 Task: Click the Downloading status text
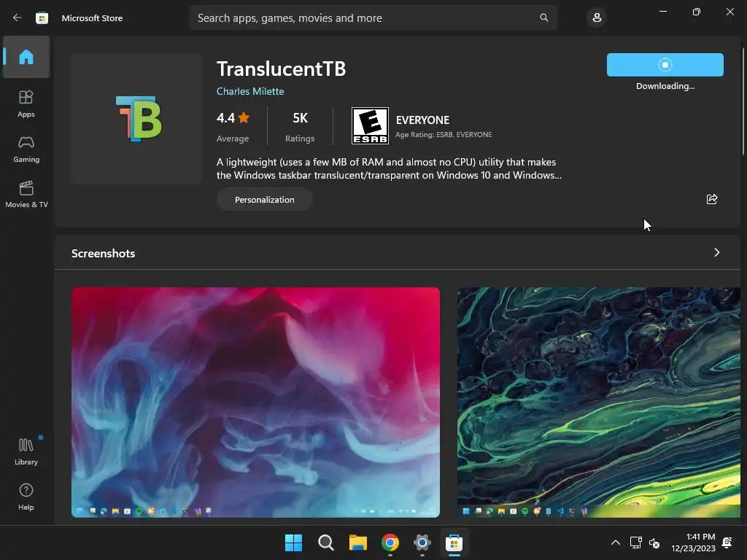click(x=665, y=86)
